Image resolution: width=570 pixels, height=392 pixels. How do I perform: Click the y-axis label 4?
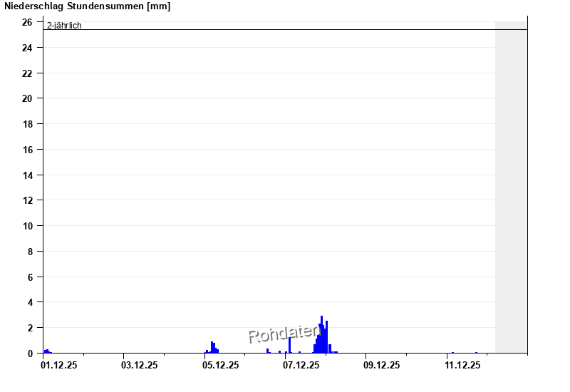point(30,302)
